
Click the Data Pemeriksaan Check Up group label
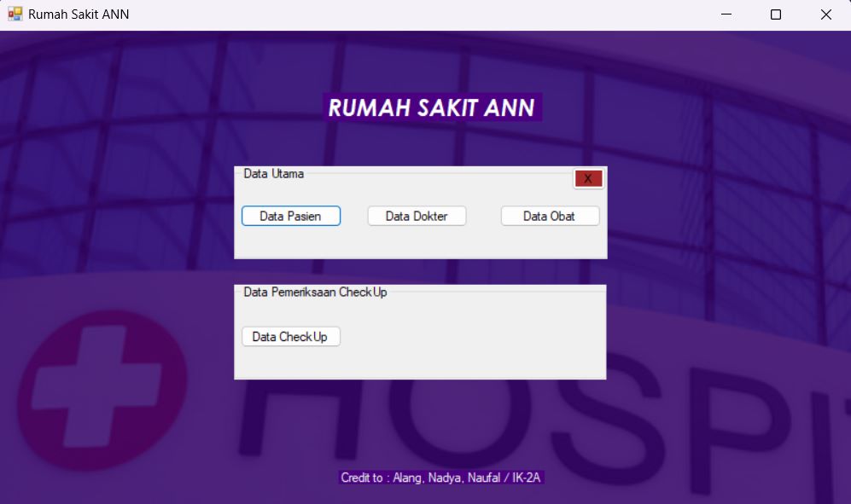(315, 292)
